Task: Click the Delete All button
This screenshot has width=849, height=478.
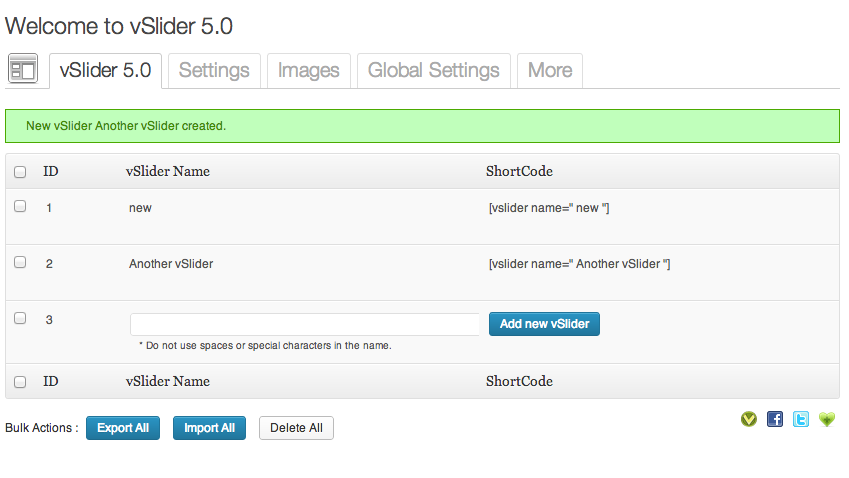Action: 296,428
